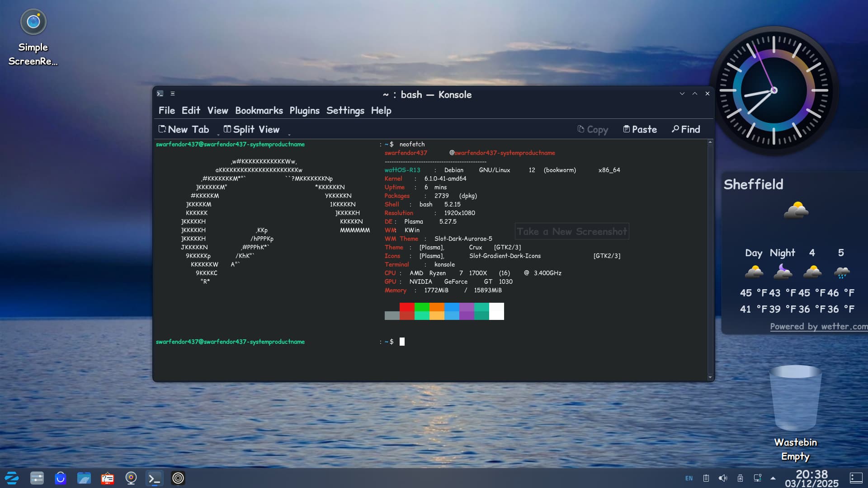Open the clipboard tray icon

tap(706, 478)
